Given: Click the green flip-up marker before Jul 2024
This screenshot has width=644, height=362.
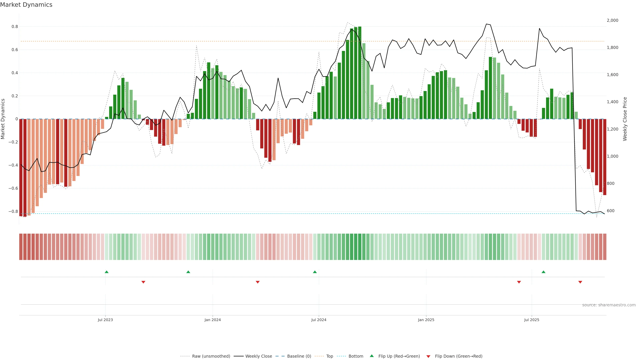Looking at the screenshot, I should pyautogui.click(x=315, y=272).
